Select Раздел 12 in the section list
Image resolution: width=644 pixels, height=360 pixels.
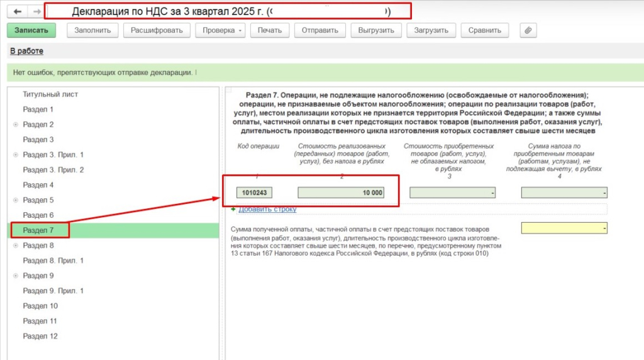click(40, 337)
